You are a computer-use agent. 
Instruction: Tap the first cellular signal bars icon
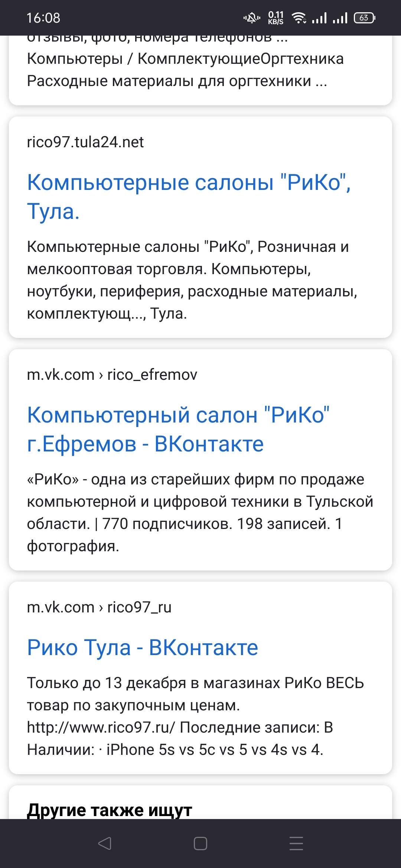click(x=319, y=18)
